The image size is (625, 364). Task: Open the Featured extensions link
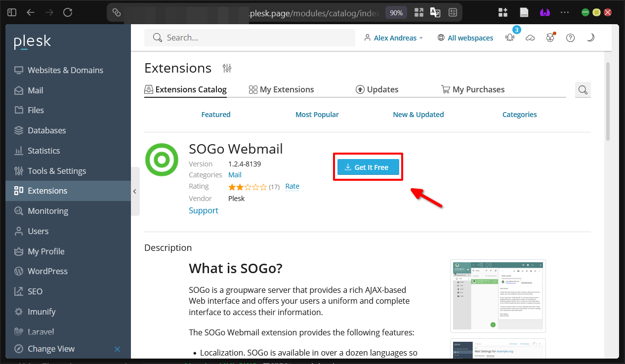(x=216, y=115)
